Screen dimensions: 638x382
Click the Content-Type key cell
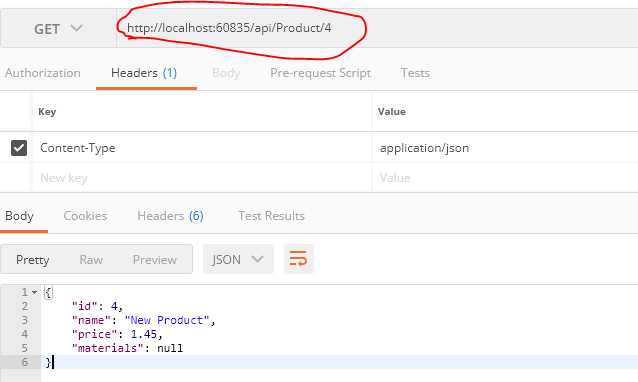pos(202,148)
